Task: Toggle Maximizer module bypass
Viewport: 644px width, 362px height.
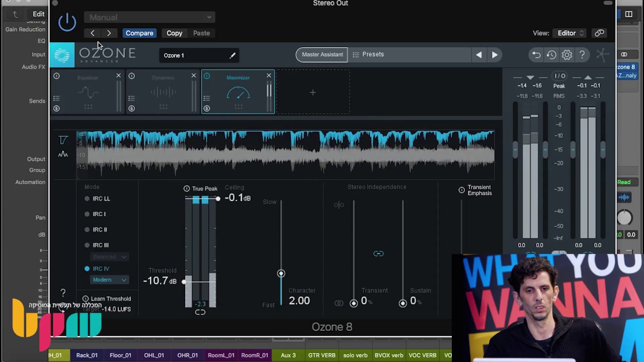Action: (207, 76)
